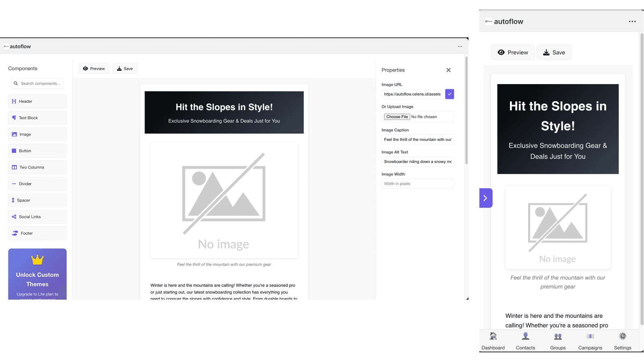Select the Footer component icon
Image resolution: width=644 pixels, height=362 pixels.
(14, 233)
